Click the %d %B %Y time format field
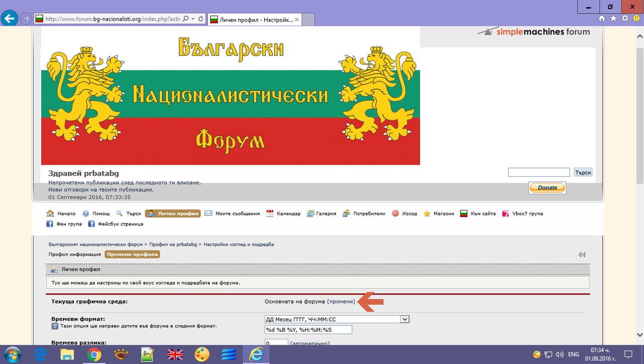This screenshot has height=364, width=644. coord(308,330)
